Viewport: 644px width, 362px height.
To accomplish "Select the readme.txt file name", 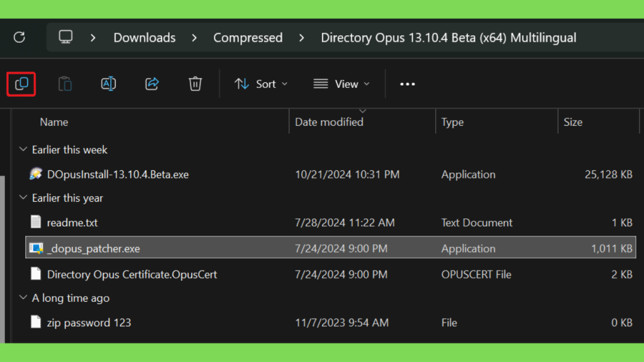I will point(72,222).
